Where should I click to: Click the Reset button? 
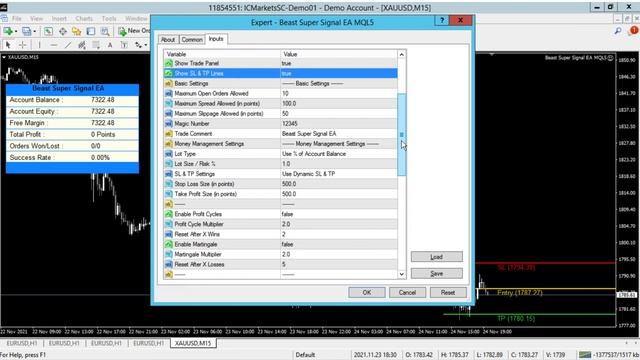pyautogui.click(x=448, y=293)
